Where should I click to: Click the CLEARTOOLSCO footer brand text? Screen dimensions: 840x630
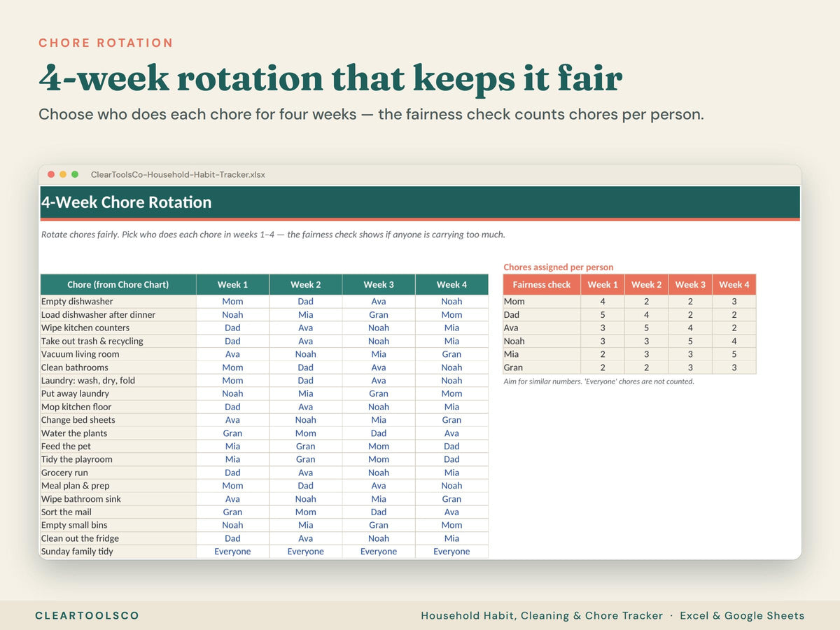pyautogui.click(x=87, y=616)
